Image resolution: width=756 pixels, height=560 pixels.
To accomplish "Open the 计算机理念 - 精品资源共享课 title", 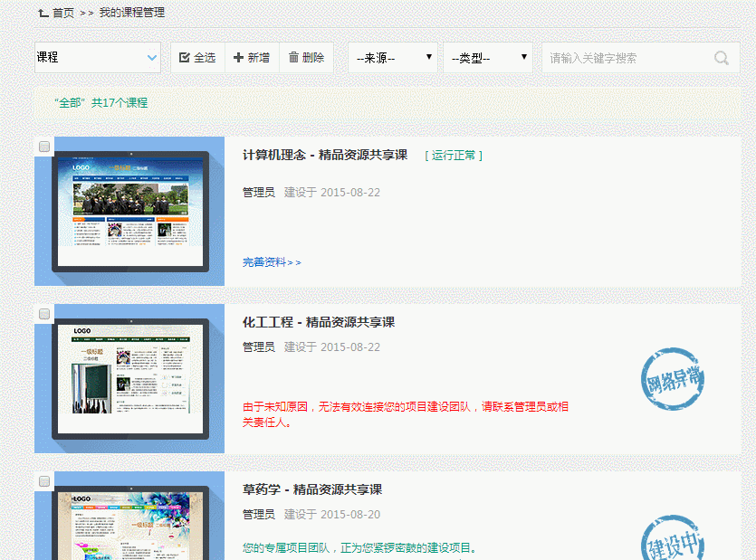I will click(325, 155).
